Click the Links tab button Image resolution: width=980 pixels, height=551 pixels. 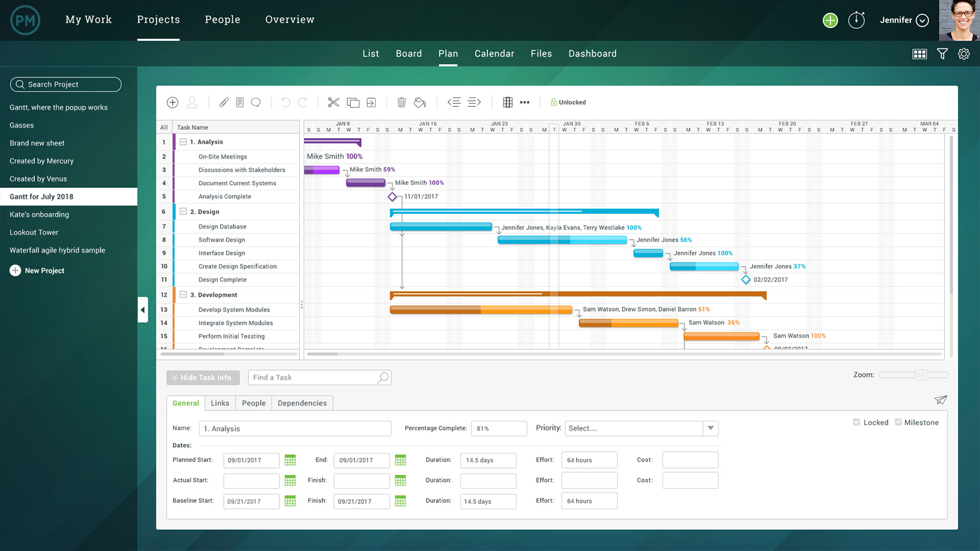coord(220,402)
